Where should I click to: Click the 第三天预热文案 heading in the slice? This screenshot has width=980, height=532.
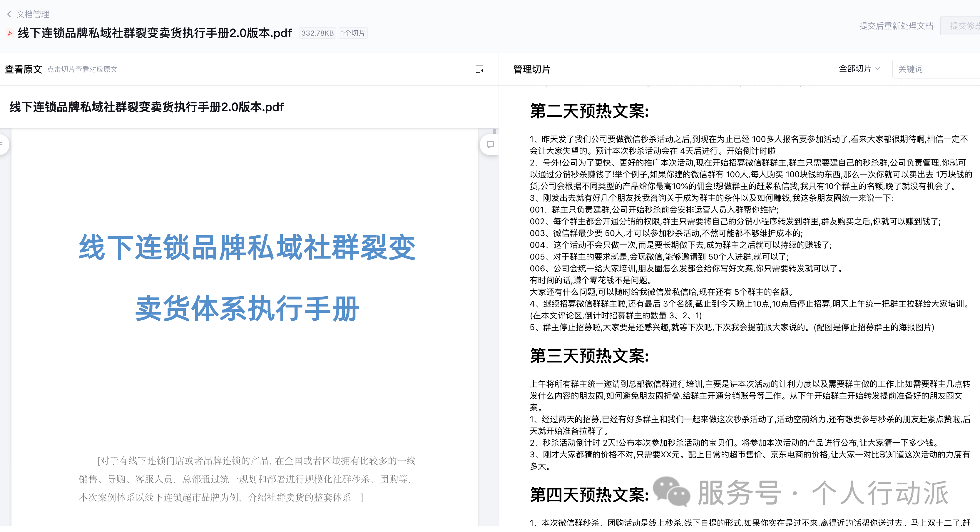tap(589, 356)
